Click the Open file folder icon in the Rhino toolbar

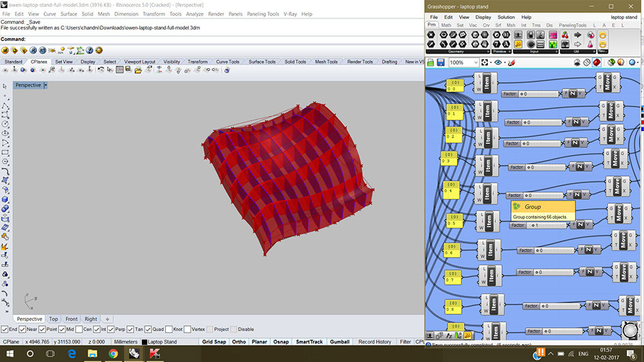point(138,70)
